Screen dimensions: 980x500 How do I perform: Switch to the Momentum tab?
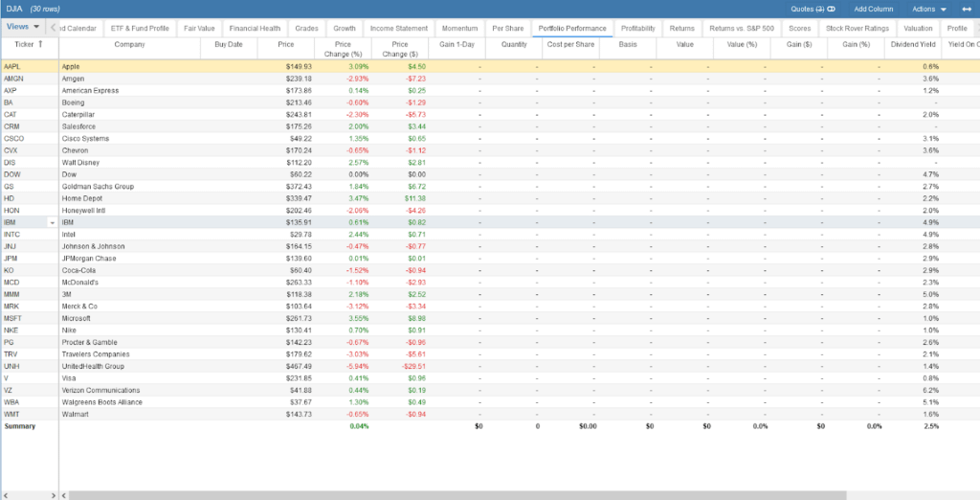coord(459,28)
